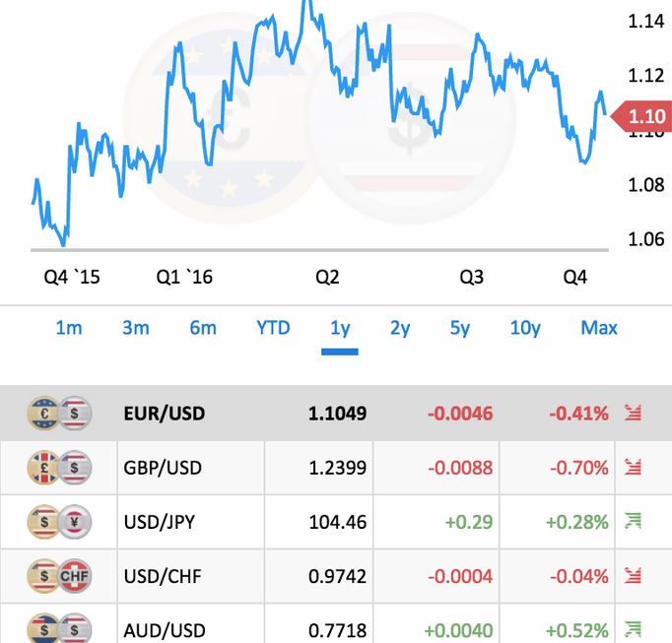Show year-to-date YTD chart range
The height and width of the screenshot is (643, 672).
273,328
